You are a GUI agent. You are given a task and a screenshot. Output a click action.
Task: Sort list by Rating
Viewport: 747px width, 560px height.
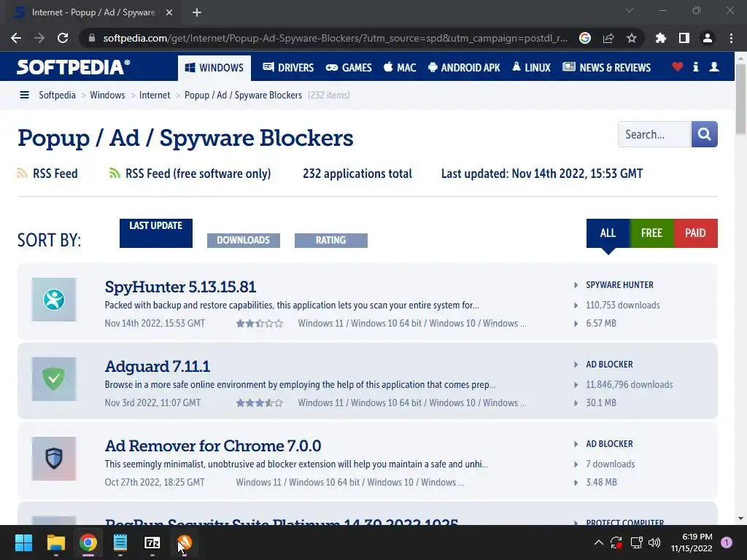point(331,241)
